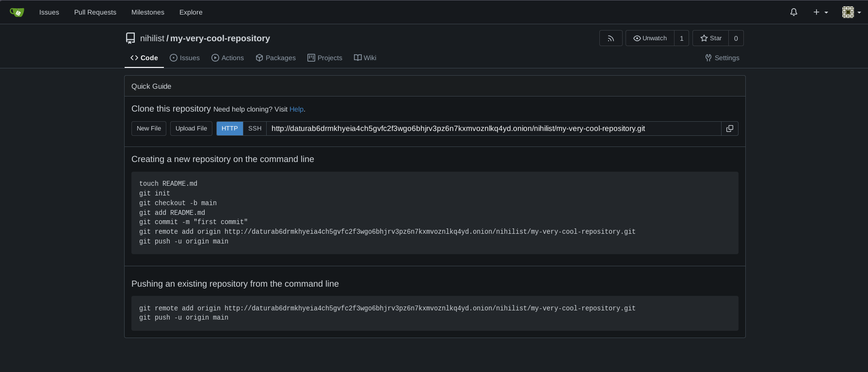Toggle Unwatch on this repository
This screenshot has height=372, width=868.
click(650, 38)
